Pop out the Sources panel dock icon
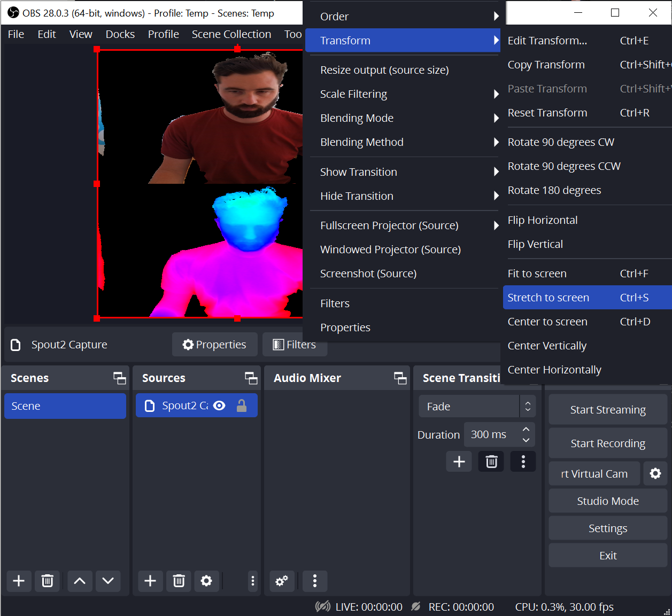 point(251,378)
